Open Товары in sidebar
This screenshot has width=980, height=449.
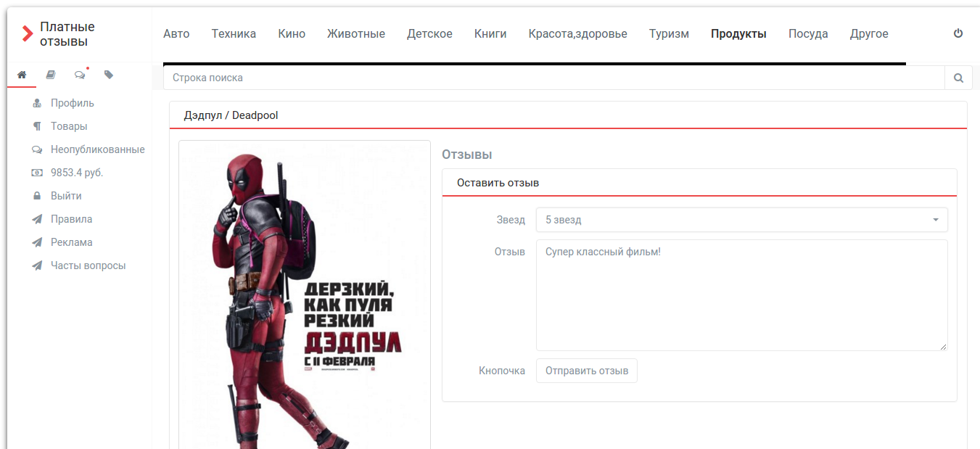[x=69, y=126]
